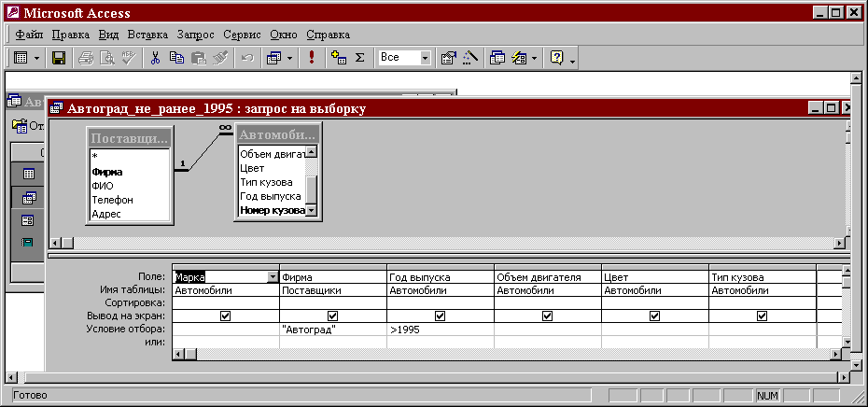The image size is (868, 407).
Task: Click left arrow of tables pane scrollbar
Action: 55,243
